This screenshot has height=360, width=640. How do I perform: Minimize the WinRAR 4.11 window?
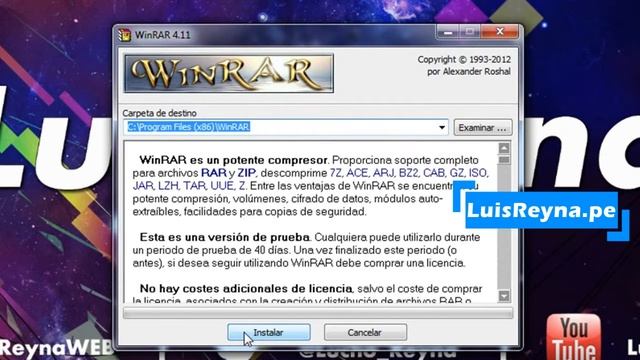point(448,32)
